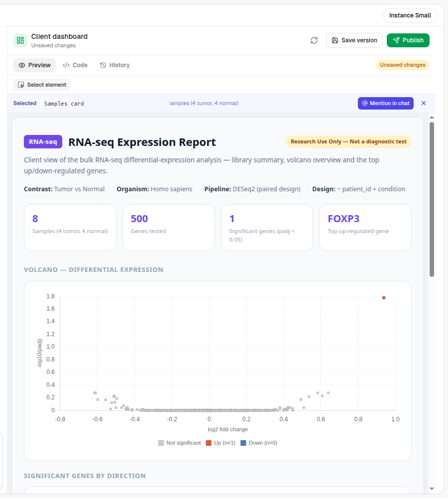The image size is (448, 498).
Task: Publish the client dashboard
Action: point(408,40)
